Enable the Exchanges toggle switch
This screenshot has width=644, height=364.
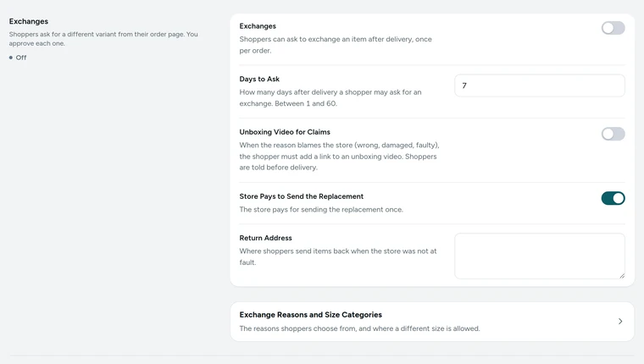[613, 28]
